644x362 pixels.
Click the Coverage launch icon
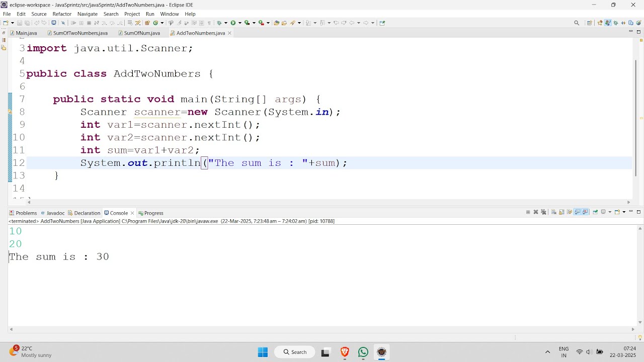pos(247,23)
